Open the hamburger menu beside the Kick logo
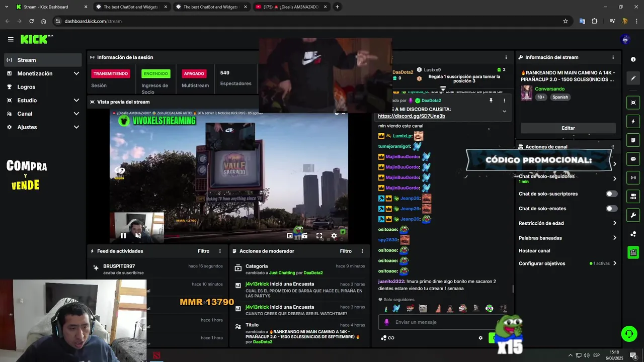Viewport: 644px width, 362px height. click(11, 39)
